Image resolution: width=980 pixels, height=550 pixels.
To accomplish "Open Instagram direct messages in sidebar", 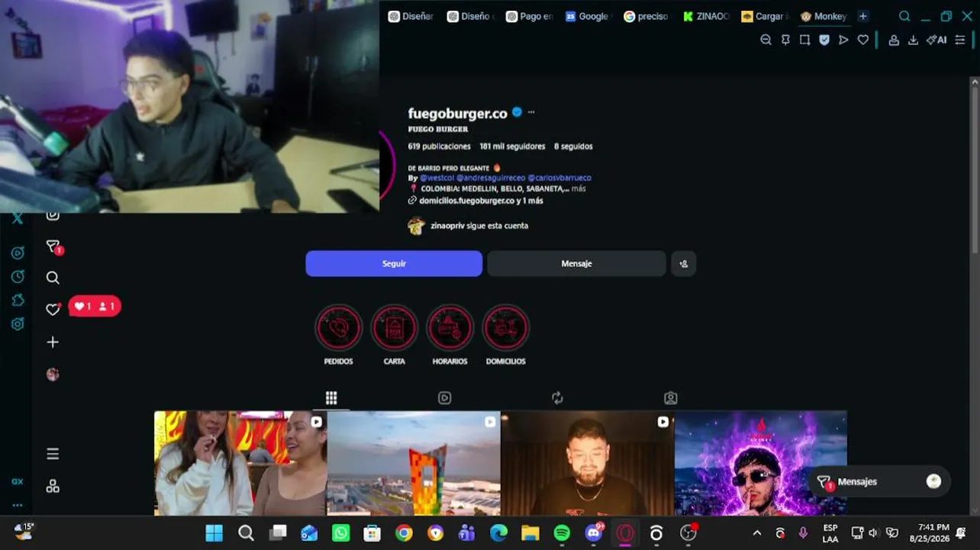I will tap(53, 247).
